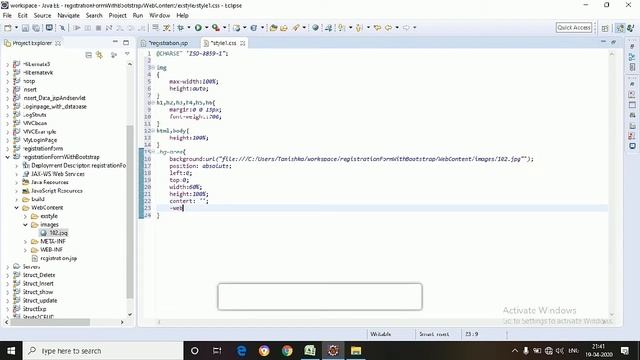This screenshot has width=640, height=360.
Task: Toggle Link with Editor in Project Explorer
Action: point(100,55)
